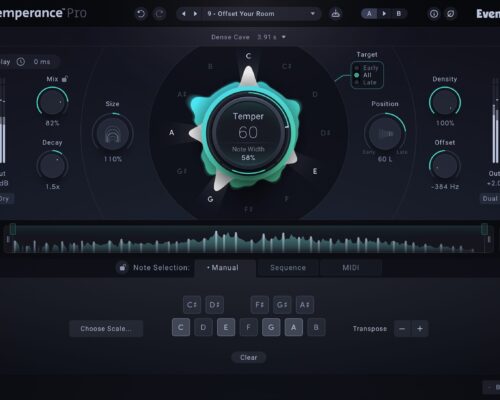This screenshot has height=400, width=500.
Task: Click the Transpose minus button
Action: click(x=402, y=329)
